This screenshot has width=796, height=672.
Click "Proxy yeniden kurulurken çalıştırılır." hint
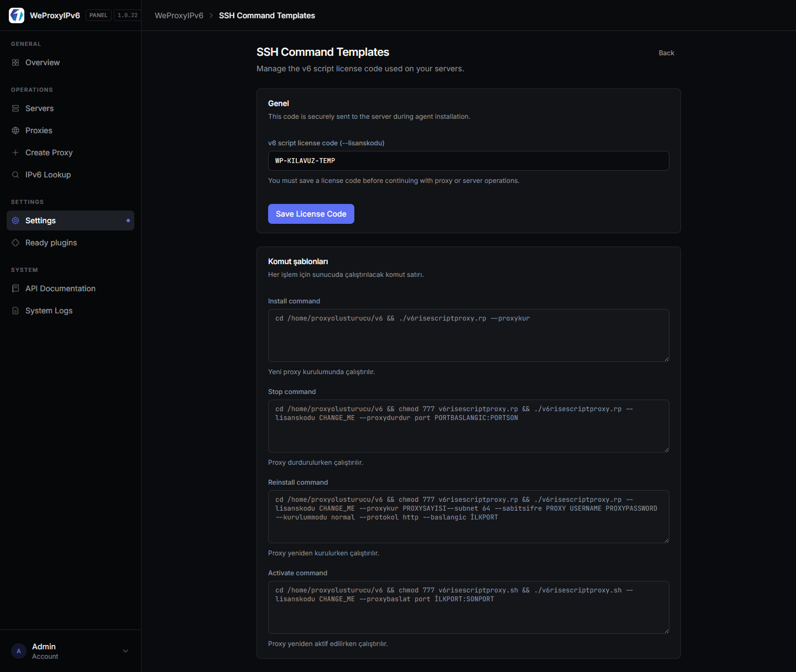point(323,553)
